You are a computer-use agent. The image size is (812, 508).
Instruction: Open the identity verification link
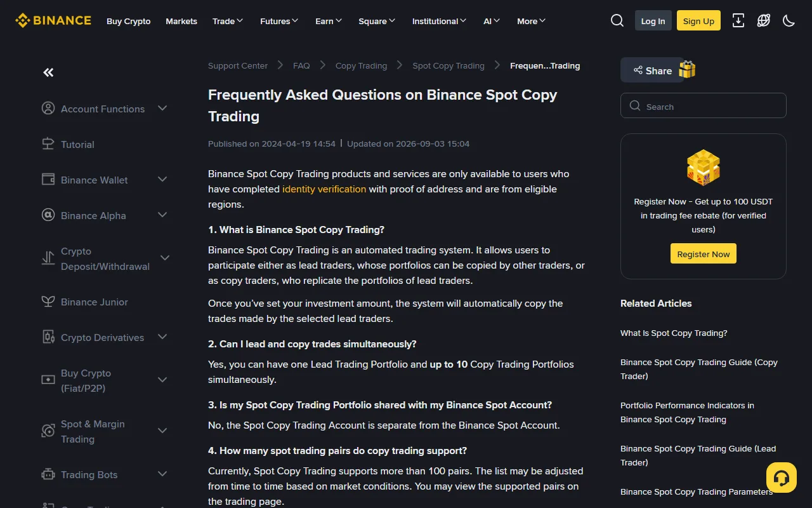324,189
